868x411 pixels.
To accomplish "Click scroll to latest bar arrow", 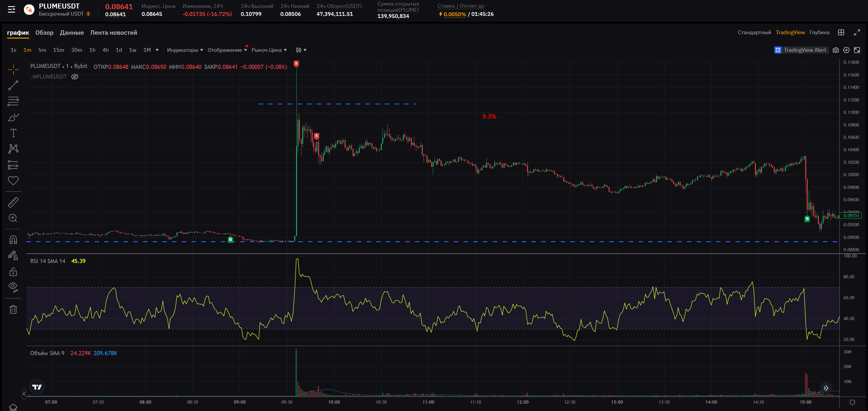I will 826,388.
